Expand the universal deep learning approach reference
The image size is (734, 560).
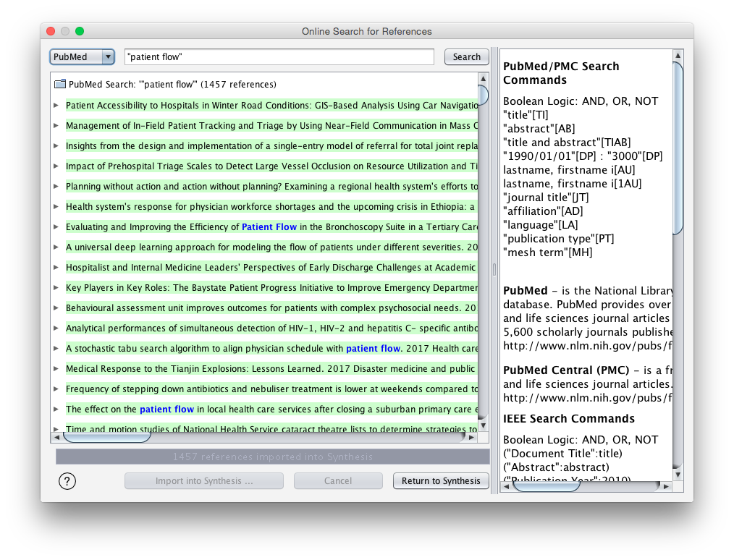pyautogui.click(x=56, y=247)
